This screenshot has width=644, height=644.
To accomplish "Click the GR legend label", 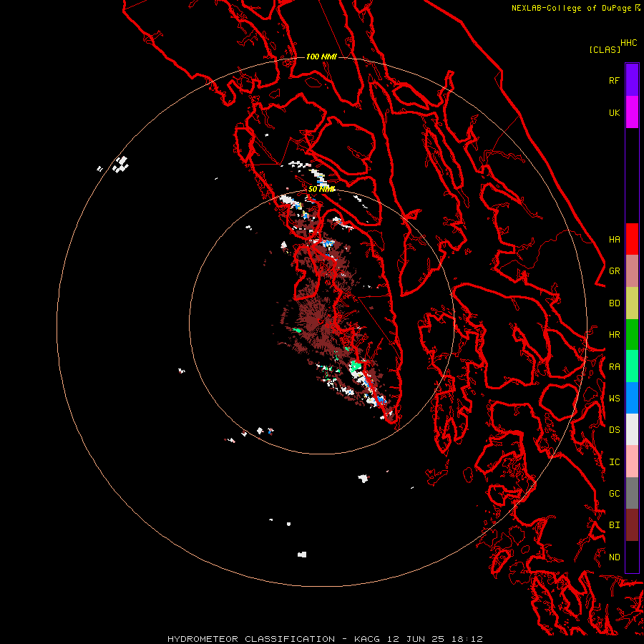I will (614, 271).
